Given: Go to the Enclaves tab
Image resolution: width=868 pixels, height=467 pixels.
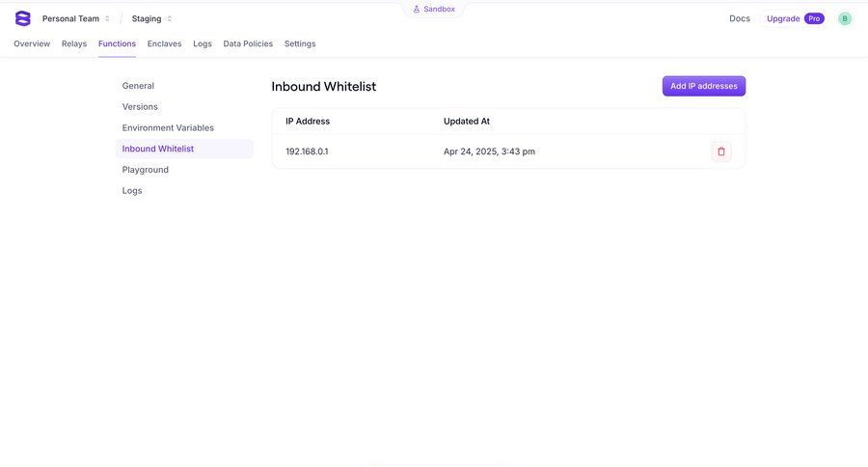Looking at the screenshot, I should [164, 43].
